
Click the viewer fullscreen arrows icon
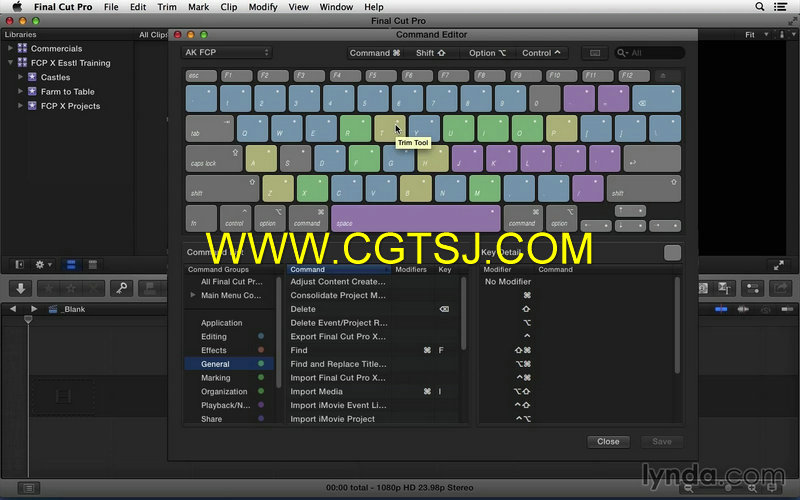coord(779,265)
